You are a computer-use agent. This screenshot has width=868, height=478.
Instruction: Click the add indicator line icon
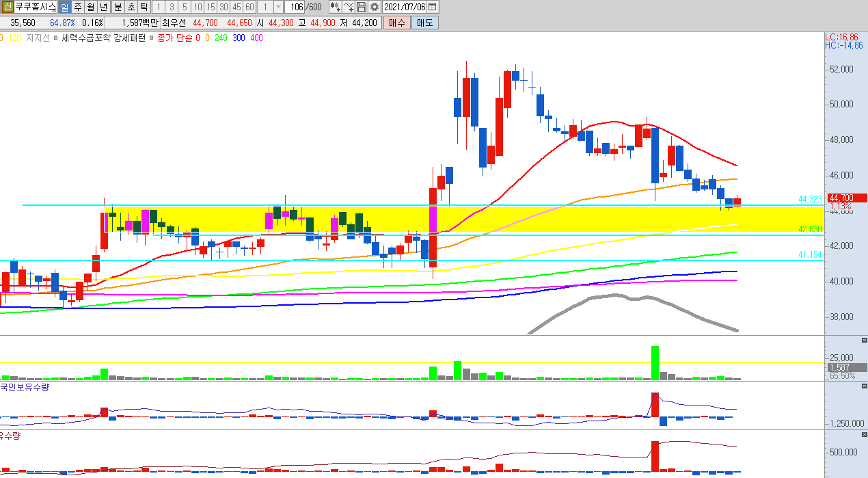[x=349, y=7]
